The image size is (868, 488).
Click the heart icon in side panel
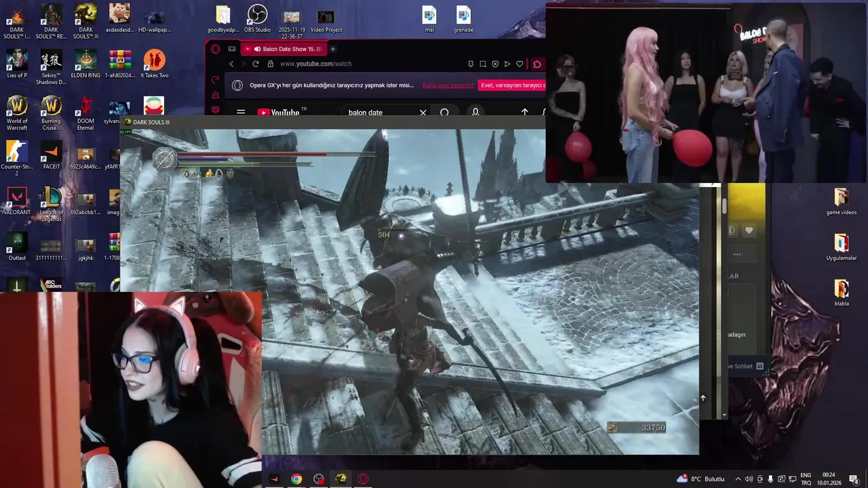pos(749,230)
